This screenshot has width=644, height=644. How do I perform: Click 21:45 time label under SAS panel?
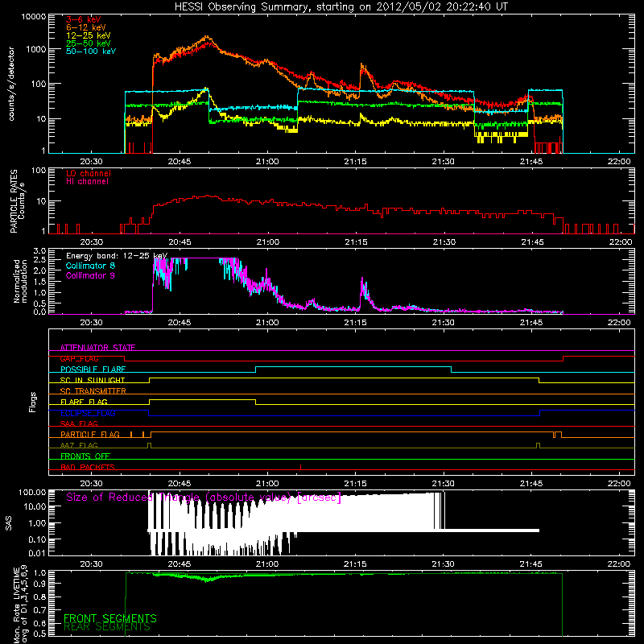tap(531, 564)
